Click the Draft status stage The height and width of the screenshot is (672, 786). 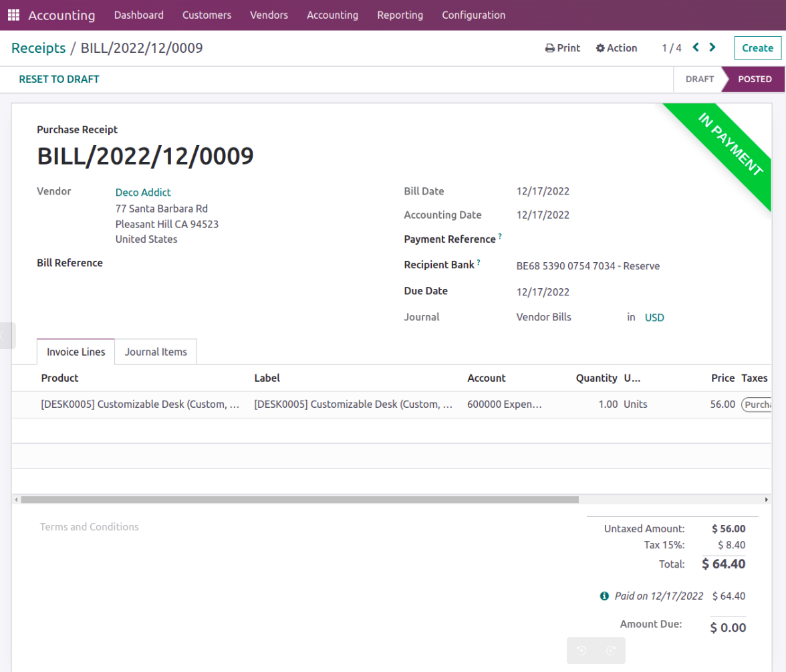tap(699, 79)
